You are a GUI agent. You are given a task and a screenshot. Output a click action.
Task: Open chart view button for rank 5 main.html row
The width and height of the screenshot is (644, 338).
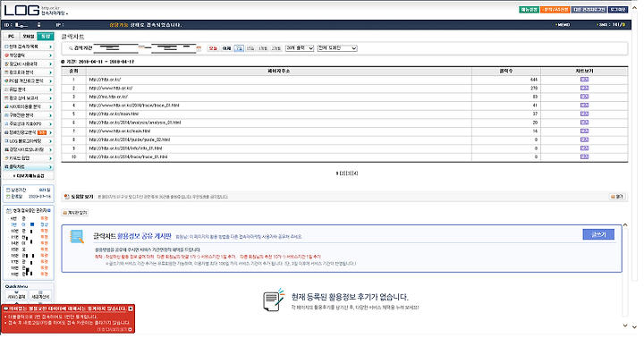[x=584, y=114]
